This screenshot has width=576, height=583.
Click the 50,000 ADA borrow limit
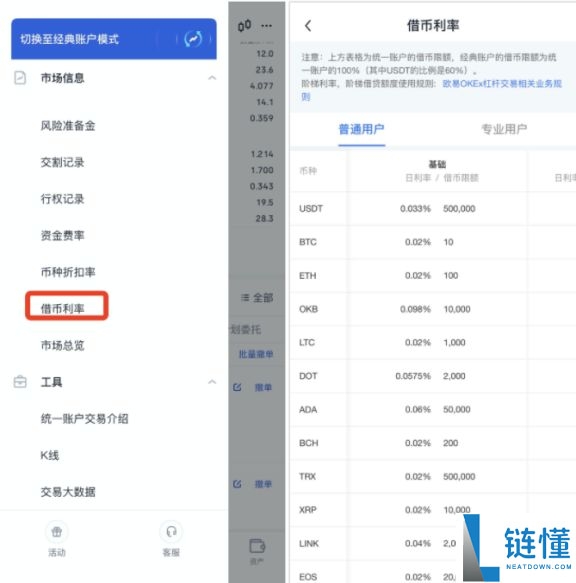457,409
